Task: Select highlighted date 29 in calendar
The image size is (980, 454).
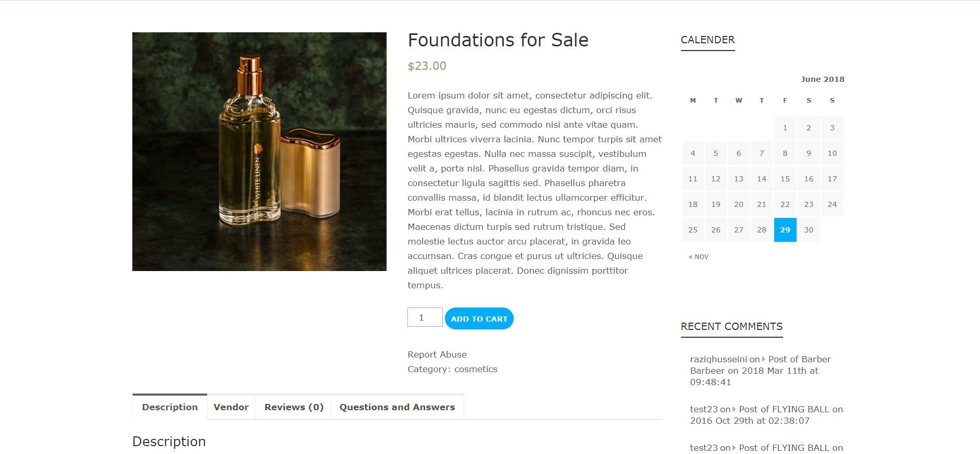Action: (785, 230)
